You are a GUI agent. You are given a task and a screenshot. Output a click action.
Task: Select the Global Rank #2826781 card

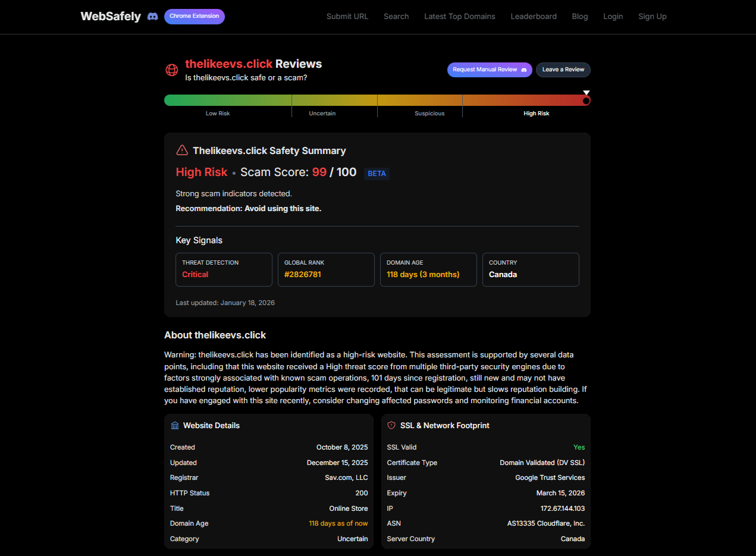326,269
